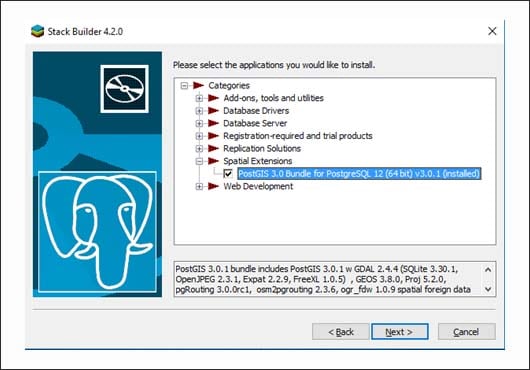This screenshot has height=370, width=530.
Task: Click the installer disc image
Action: [x=124, y=89]
